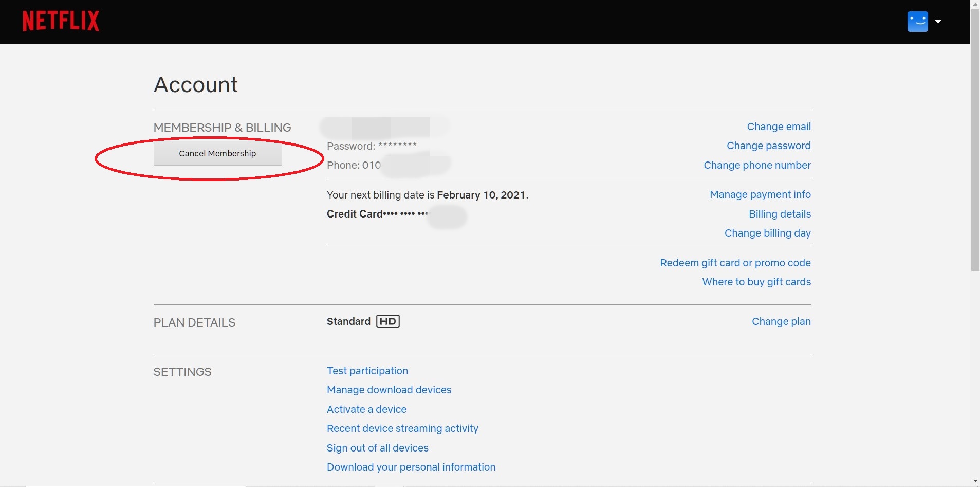Viewport: 980px width, 487px height.
Task: Click the Standard plan label
Action: coord(348,321)
